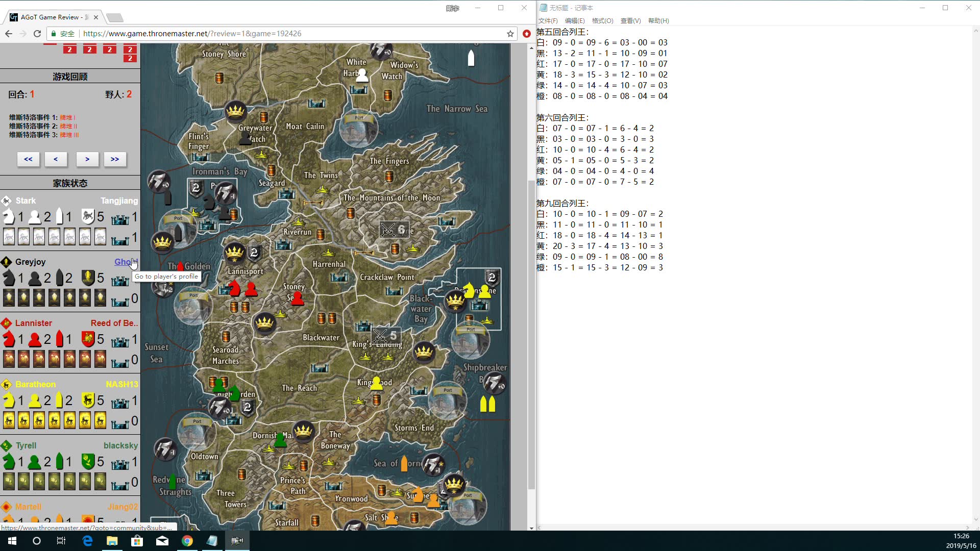
Task: Open Stark player Tangjiang profile
Action: pos(119,201)
